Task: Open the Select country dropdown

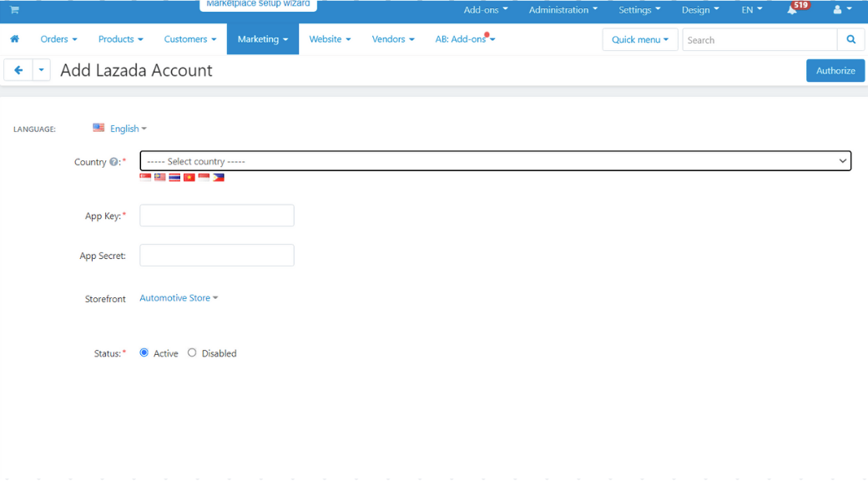Action: pyautogui.click(x=496, y=160)
